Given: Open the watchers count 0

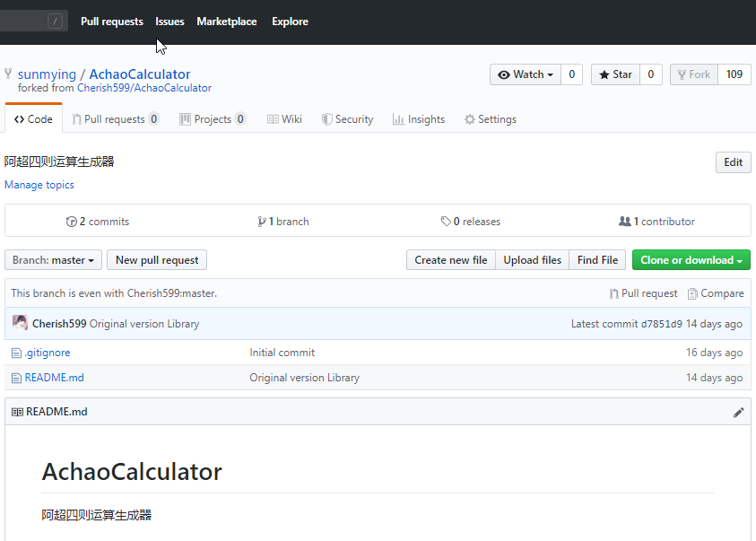Looking at the screenshot, I should (x=572, y=74).
